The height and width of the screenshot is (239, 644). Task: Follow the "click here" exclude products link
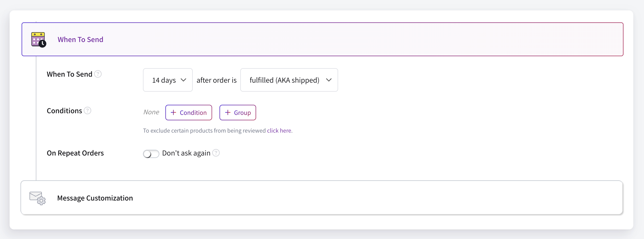(x=279, y=131)
